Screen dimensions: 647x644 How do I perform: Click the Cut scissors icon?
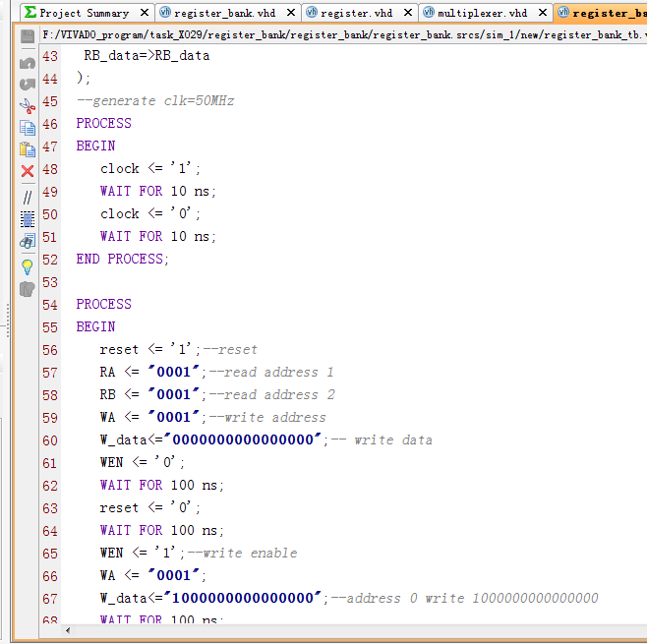28,106
